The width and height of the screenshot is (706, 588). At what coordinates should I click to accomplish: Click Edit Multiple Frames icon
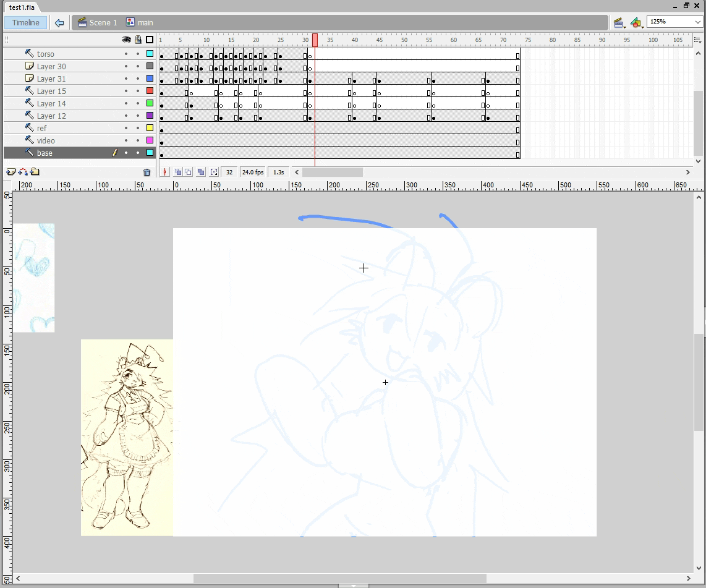click(201, 173)
